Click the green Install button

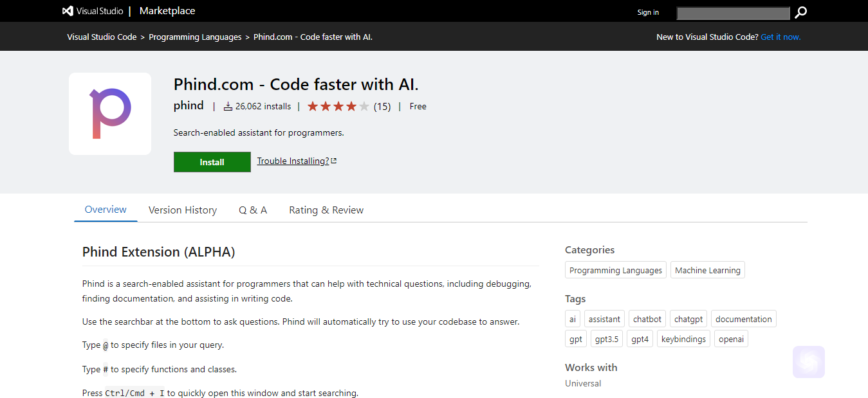(212, 162)
